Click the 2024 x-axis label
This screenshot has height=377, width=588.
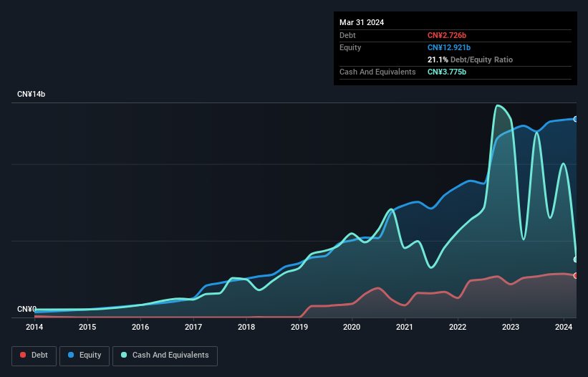click(564, 327)
